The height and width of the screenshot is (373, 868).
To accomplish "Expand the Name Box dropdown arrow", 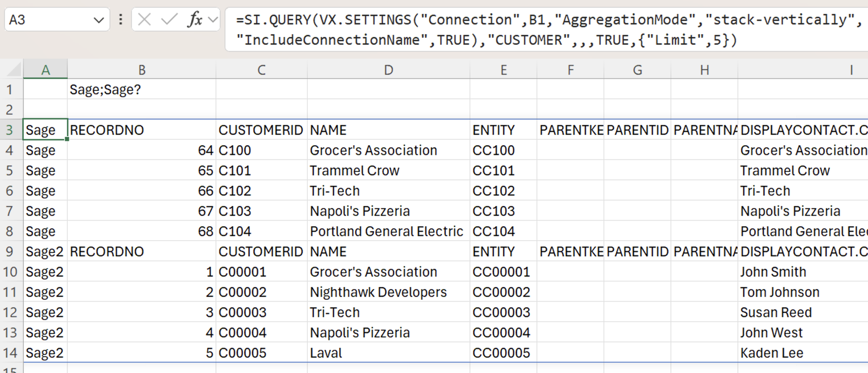I will [x=99, y=20].
